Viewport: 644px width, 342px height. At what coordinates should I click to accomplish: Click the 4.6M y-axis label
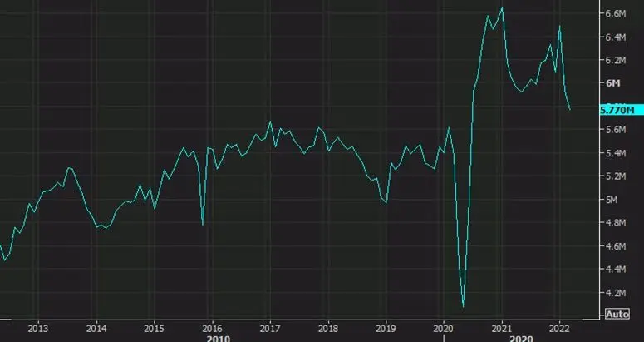point(614,246)
